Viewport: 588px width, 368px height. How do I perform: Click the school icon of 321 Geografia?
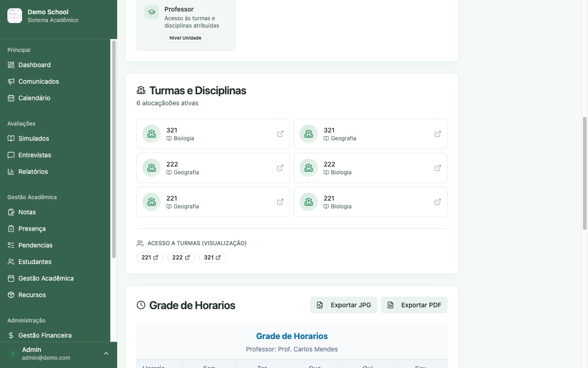click(309, 134)
